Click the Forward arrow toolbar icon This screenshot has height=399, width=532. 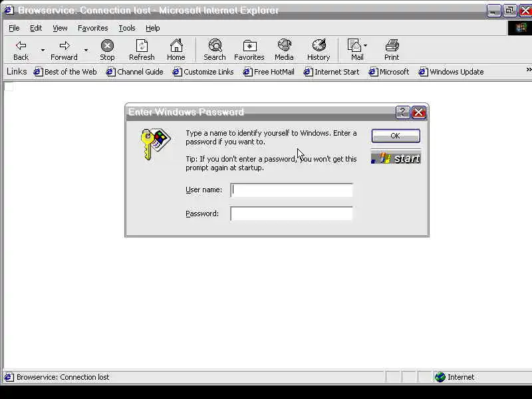65,46
